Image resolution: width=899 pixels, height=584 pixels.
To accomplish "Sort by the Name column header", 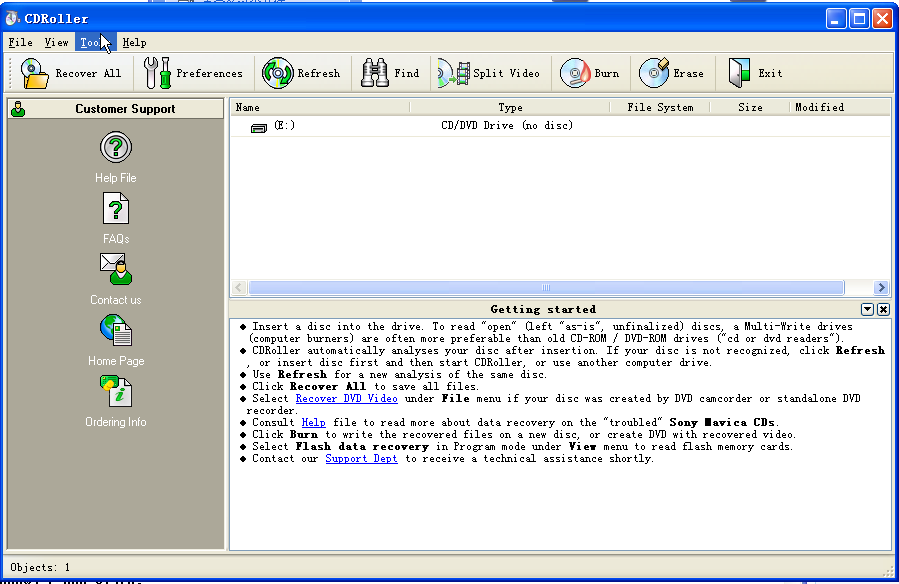I will coord(320,107).
